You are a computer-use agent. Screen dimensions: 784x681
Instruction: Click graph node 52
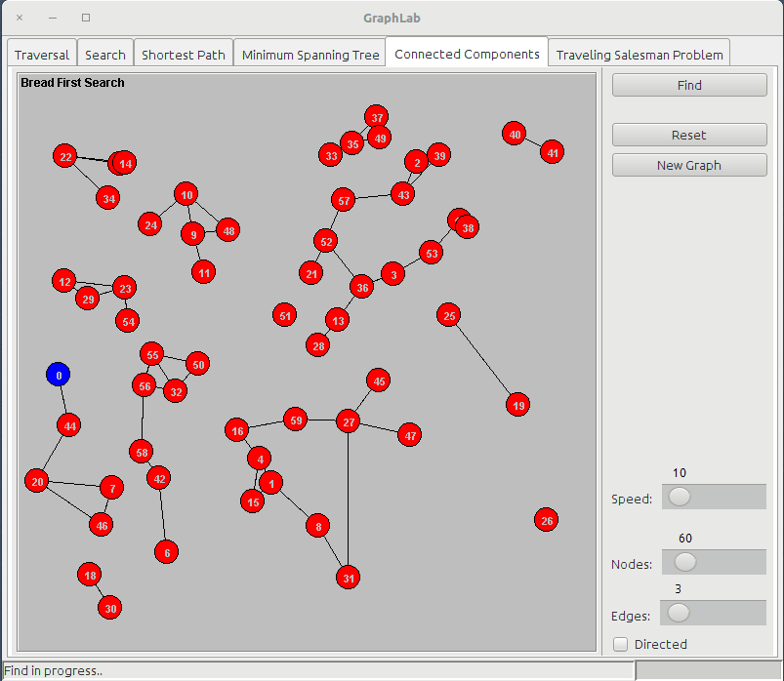pyautogui.click(x=326, y=241)
